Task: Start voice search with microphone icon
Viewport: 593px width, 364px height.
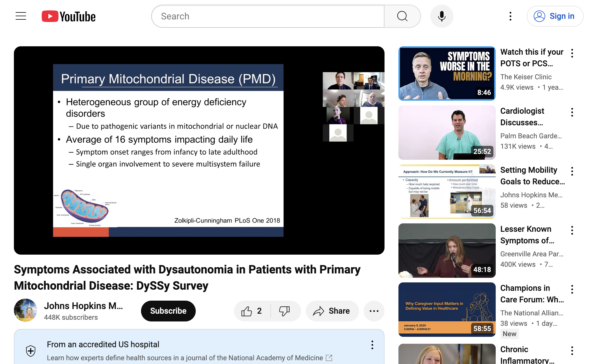Action: pos(442,16)
